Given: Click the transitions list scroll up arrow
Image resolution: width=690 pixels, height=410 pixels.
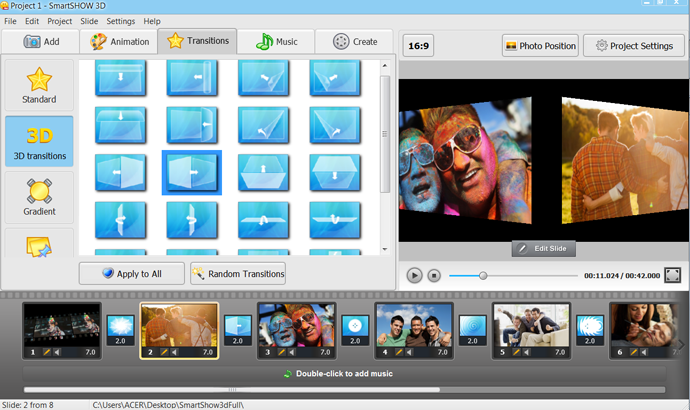Looking at the screenshot, I should coord(385,66).
